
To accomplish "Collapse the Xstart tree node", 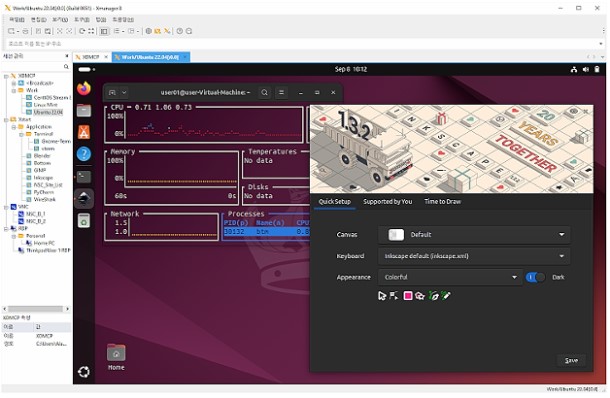I will click(x=6, y=120).
